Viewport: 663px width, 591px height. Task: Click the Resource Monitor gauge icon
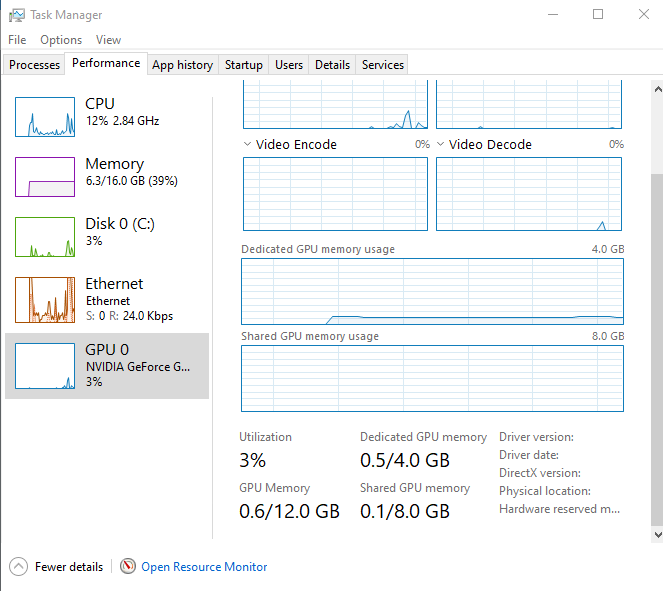pyautogui.click(x=128, y=566)
